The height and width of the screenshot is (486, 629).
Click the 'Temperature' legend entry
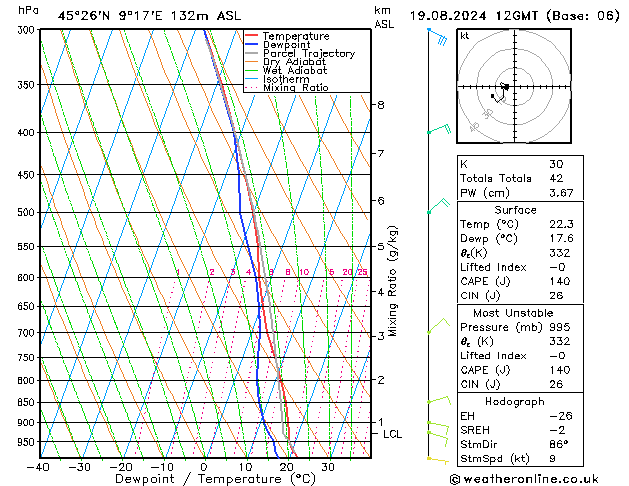point(296,36)
